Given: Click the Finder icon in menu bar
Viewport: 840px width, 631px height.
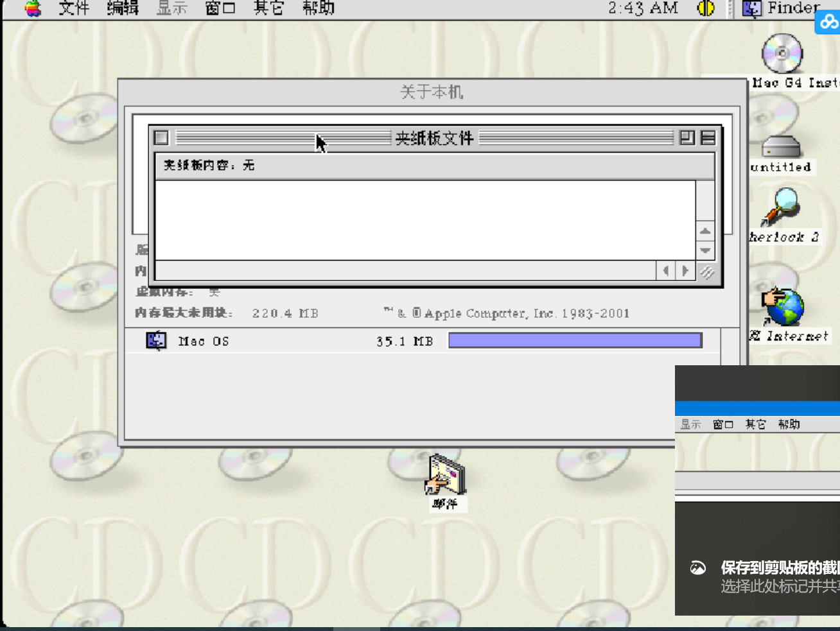Looking at the screenshot, I should 751,8.
